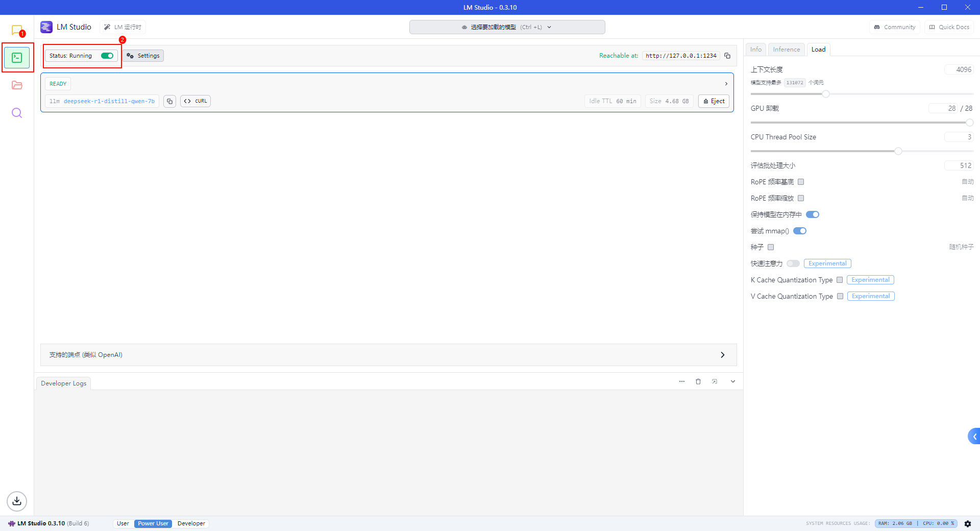Open the Chat icon in the sidebar
Screen dimensions: 980x531
17,30
